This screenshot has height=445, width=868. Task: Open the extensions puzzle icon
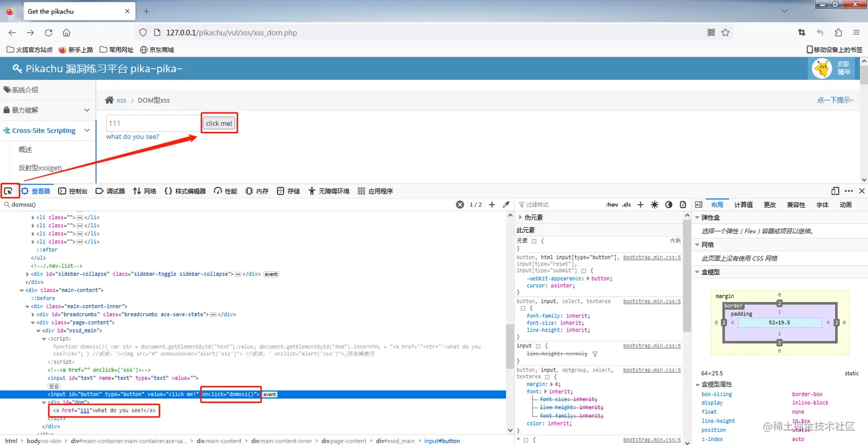839,33
